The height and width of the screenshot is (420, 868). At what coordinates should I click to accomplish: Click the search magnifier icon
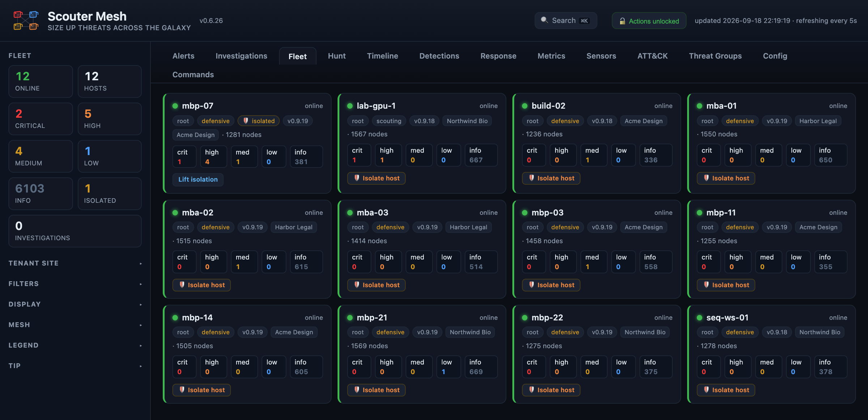[x=544, y=20]
